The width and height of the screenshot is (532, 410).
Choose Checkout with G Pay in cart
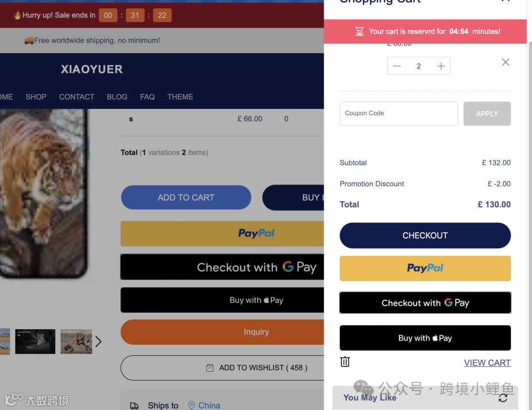pos(425,303)
